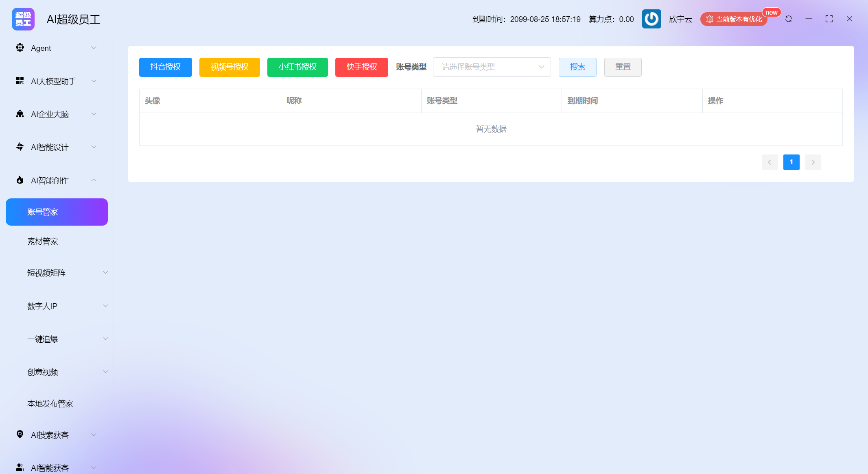Click the 快手授权 button
Image resolution: width=868 pixels, height=474 pixels.
point(362,67)
